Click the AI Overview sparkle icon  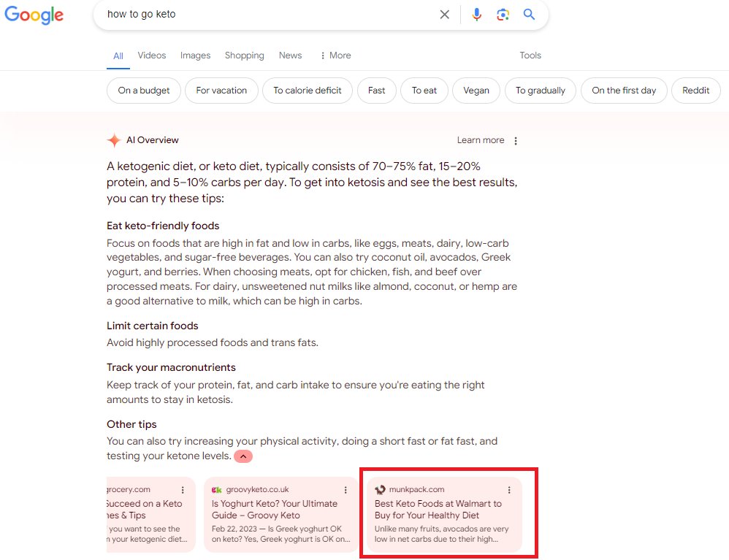click(x=114, y=140)
